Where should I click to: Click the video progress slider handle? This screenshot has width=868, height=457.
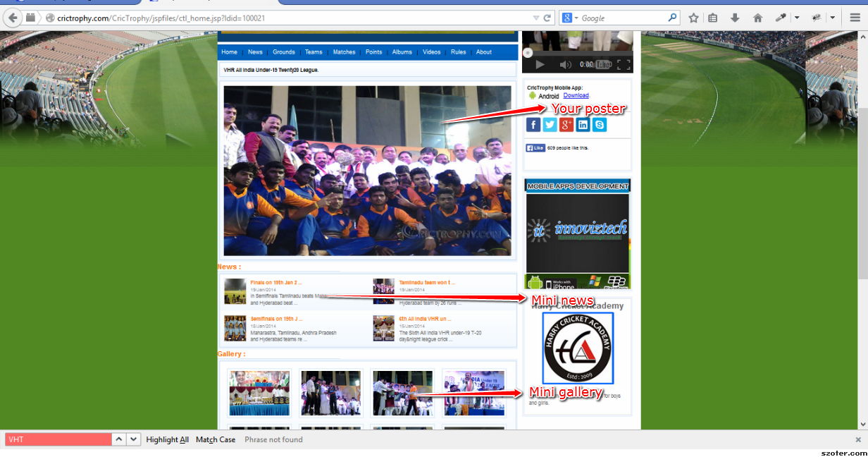pos(528,53)
